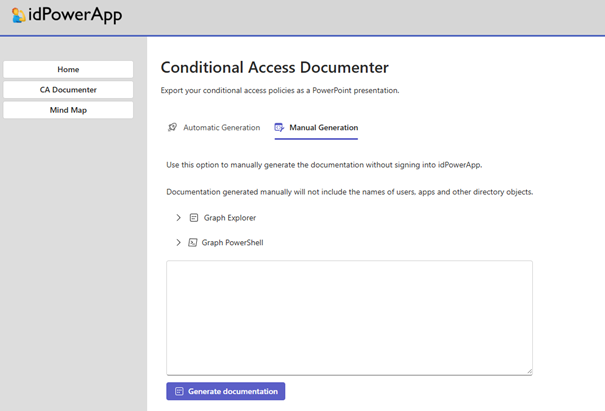
Task: Focus the large policy input text area
Action: pos(349,317)
